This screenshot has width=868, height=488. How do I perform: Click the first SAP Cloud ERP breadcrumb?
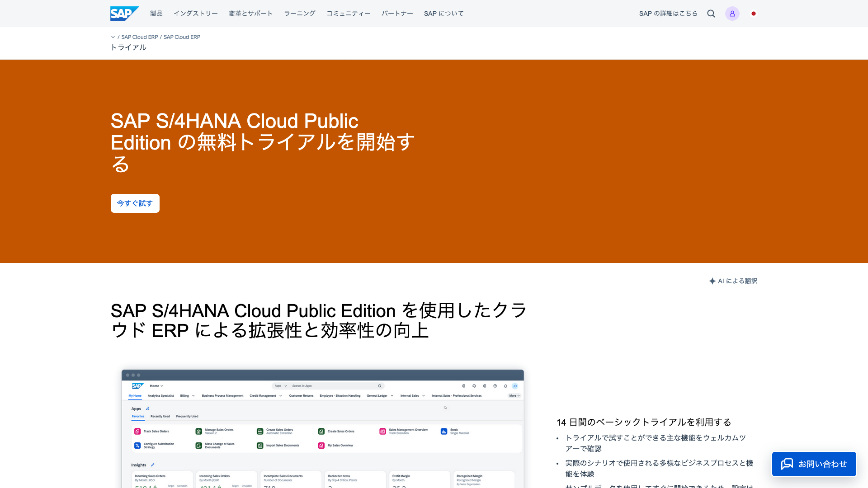pos(140,37)
